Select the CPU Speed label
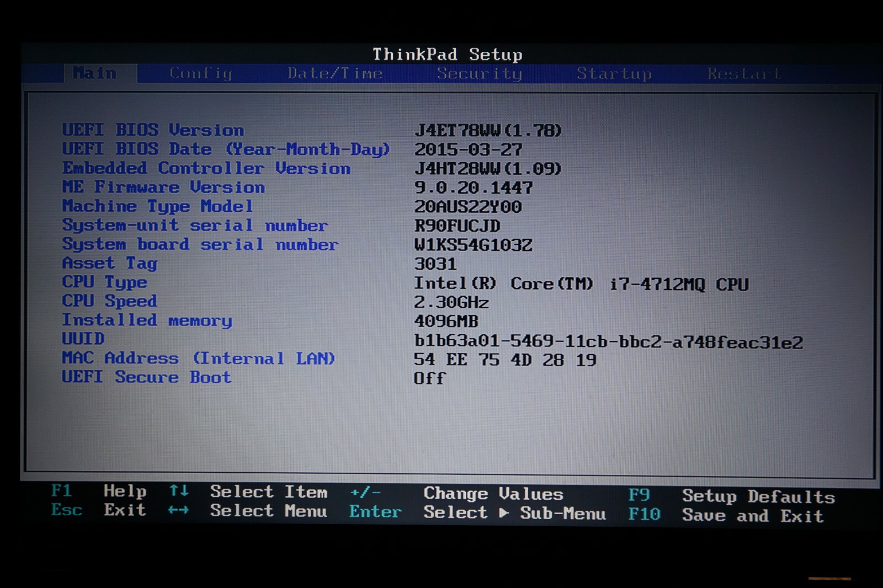This screenshot has height=588, width=883. click(109, 301)
